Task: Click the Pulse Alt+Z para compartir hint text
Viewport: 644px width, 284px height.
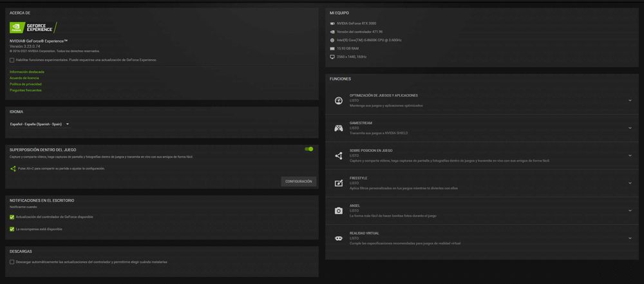Action: click(x=61, y=169)
